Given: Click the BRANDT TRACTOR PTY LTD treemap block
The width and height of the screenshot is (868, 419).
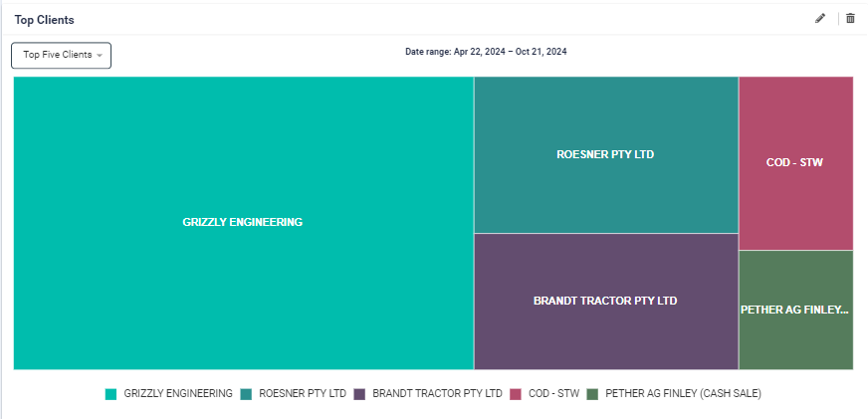Looking at the screenshot, I should 605,301.
